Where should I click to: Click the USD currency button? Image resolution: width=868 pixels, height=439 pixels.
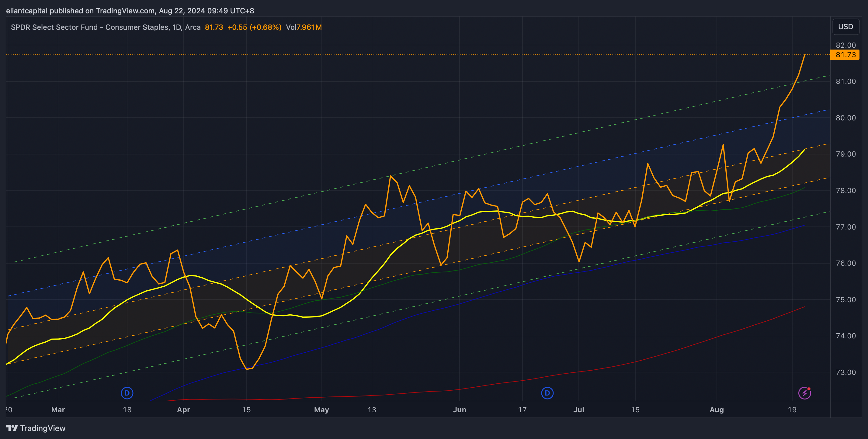845,27
